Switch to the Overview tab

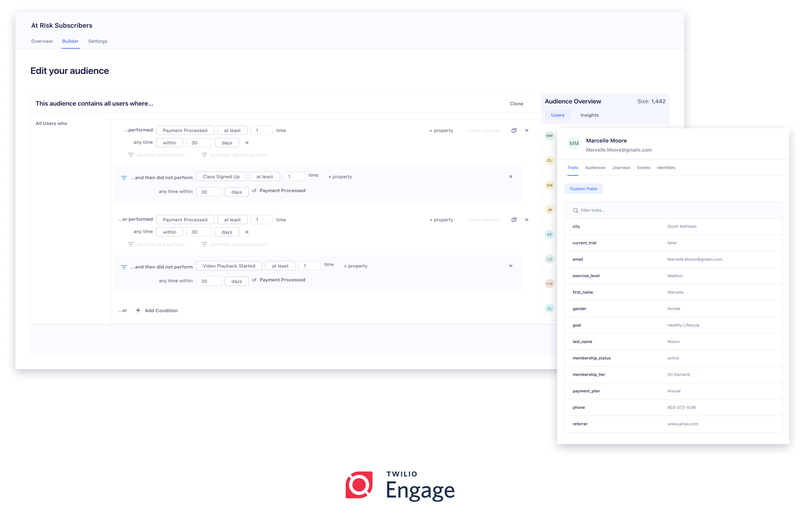click(42, 41)
